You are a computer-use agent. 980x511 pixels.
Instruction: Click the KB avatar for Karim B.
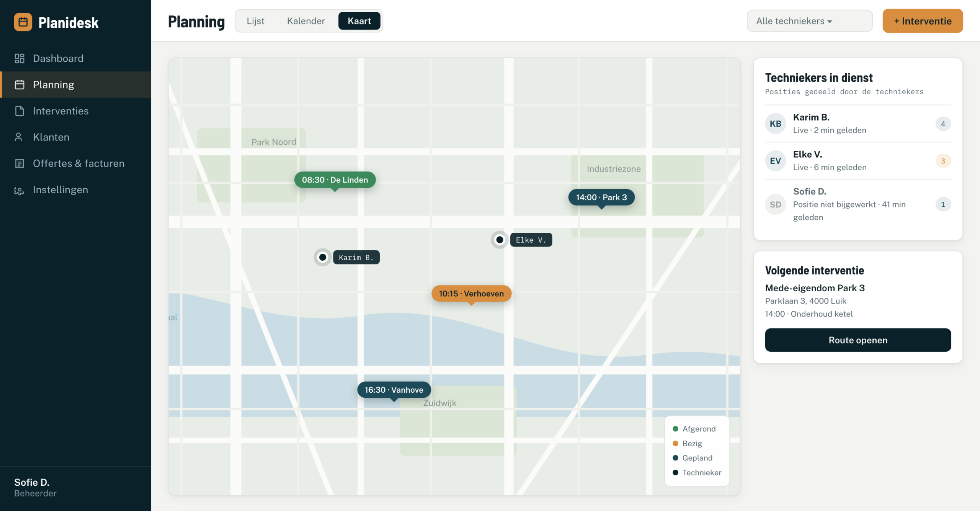tap(776, 124)
